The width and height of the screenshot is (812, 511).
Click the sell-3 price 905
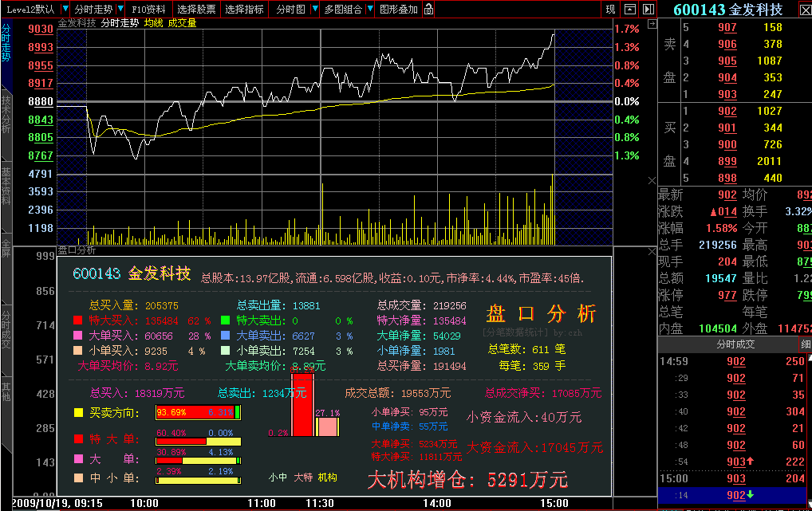point(727,61)
